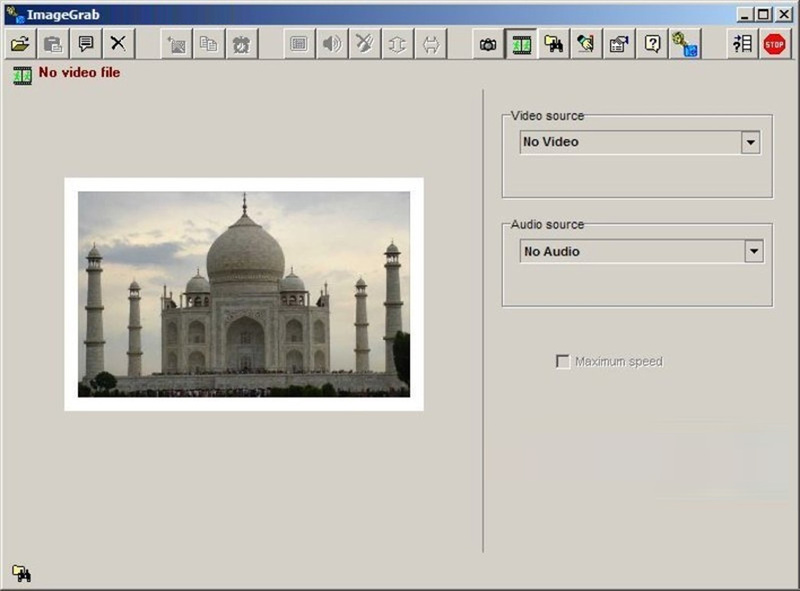The height and width of the screenshot is (591, 800).
Task: Click the 'No video file' status text
Action: (80, 72)
